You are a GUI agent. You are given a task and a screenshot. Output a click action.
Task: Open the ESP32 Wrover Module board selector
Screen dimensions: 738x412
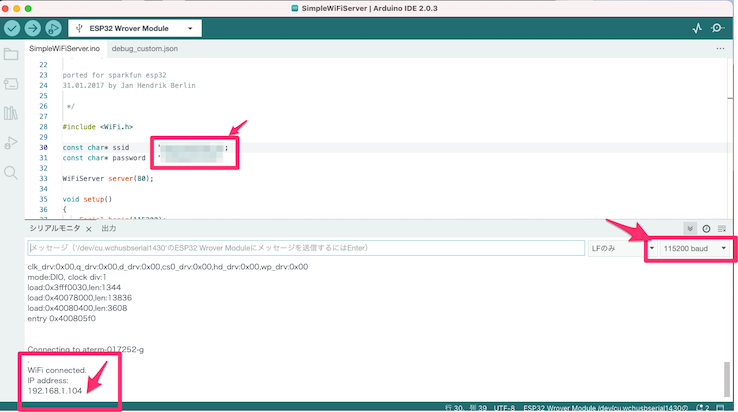point(135,28)
